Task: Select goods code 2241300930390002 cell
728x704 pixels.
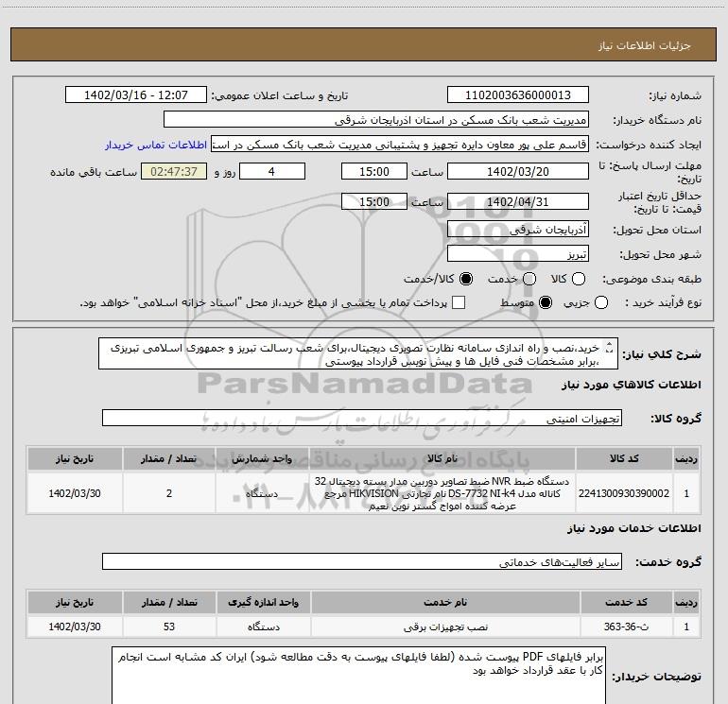Action: [624, 493]
